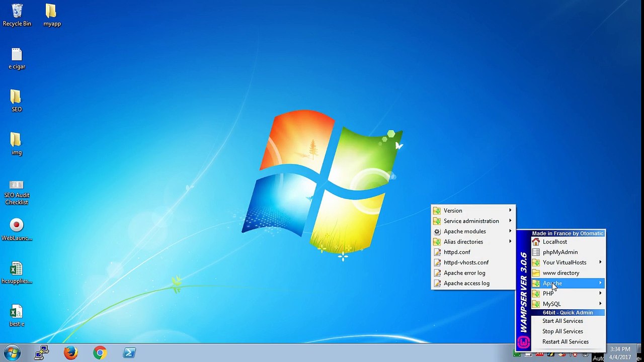Choose Stop All Services in Wampserver menu
The image size is (644, 362).
pyautogui.click(x=568, y=331)
